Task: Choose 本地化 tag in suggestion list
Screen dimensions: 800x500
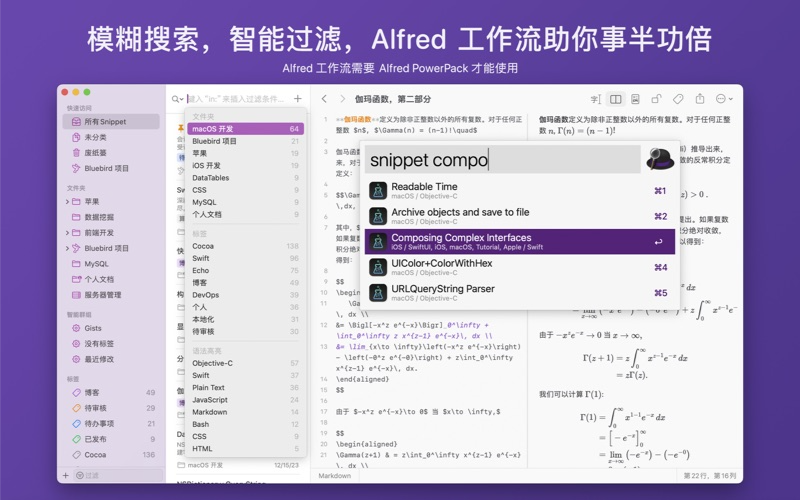Action: [245, 319]
